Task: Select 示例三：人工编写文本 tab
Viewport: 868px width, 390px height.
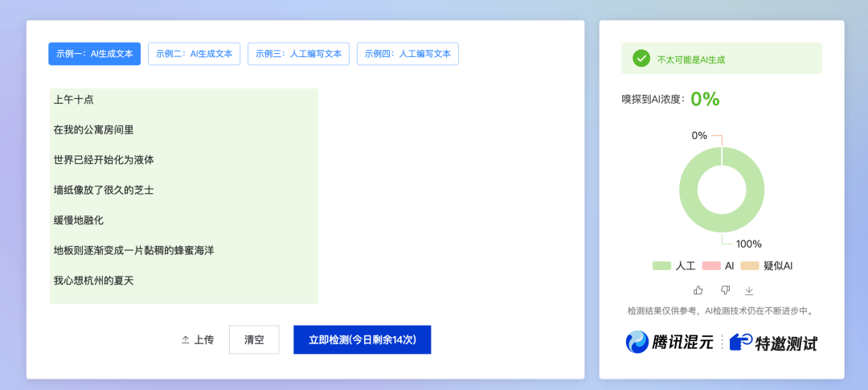Action: click(298, 54)
